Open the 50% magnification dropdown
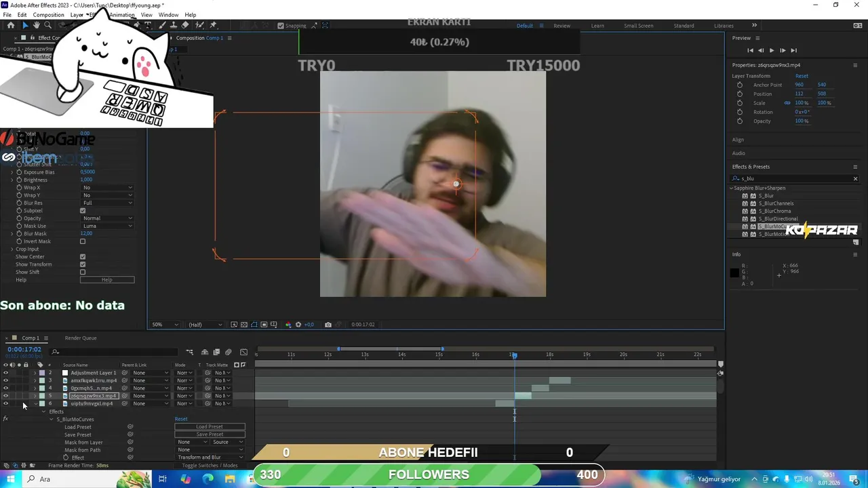The height and width of the screenshot is (488, 868). coord(165,325)
